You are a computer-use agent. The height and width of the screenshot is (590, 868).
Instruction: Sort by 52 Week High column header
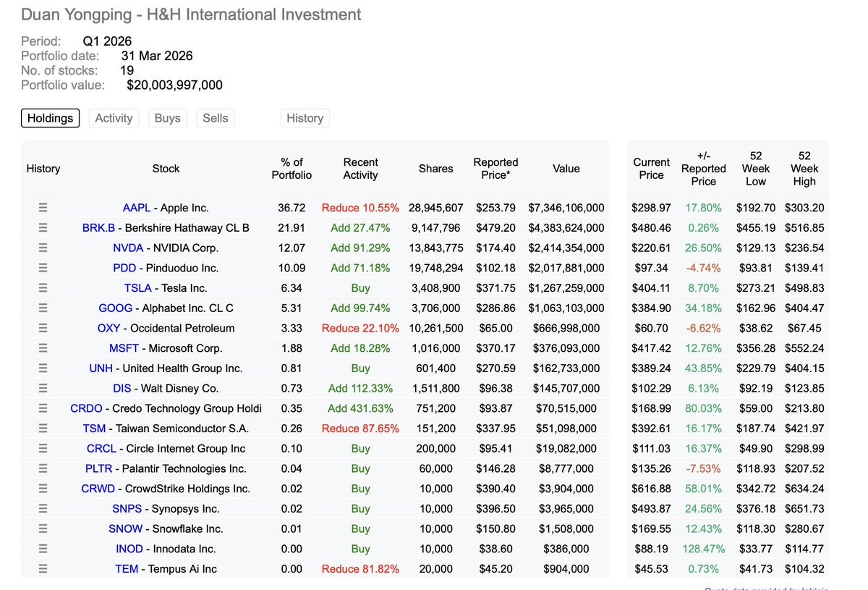(804, 169)
